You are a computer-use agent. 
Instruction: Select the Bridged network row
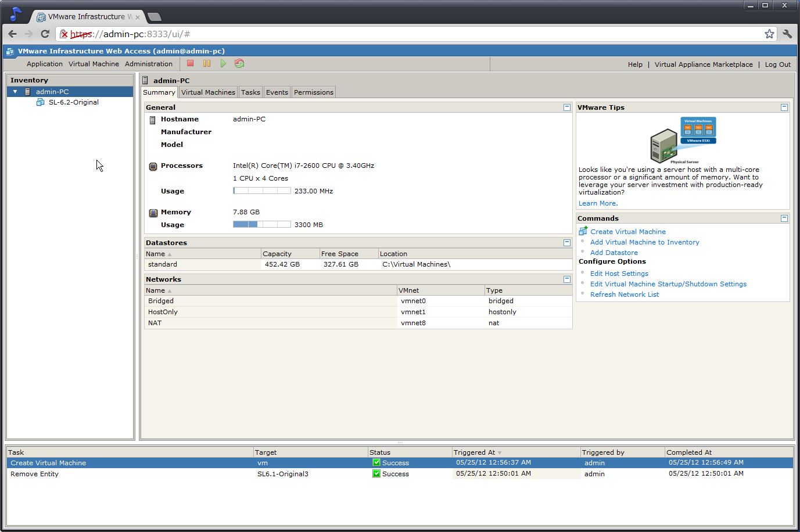358,301
